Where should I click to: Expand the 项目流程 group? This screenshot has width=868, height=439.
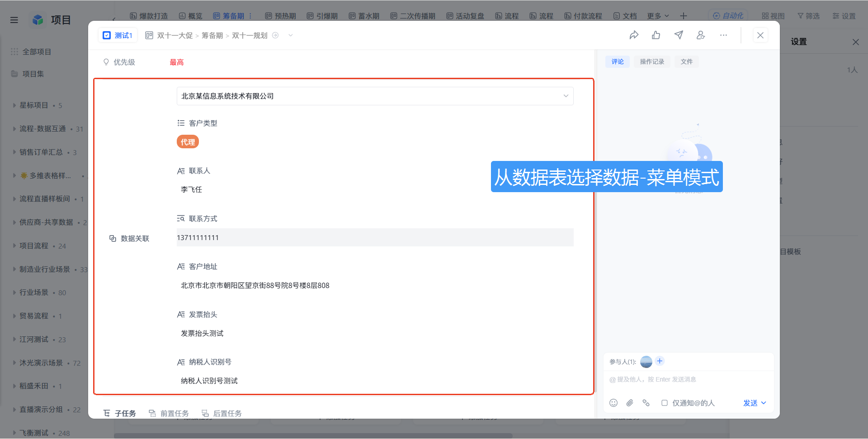14,245
